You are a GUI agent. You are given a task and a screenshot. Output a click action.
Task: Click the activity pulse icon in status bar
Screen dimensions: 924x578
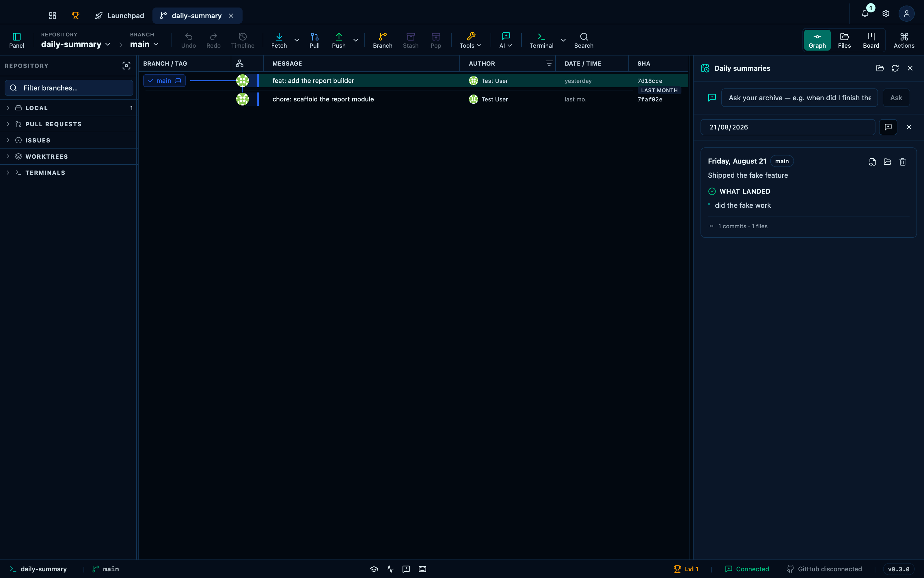(390, 569)
